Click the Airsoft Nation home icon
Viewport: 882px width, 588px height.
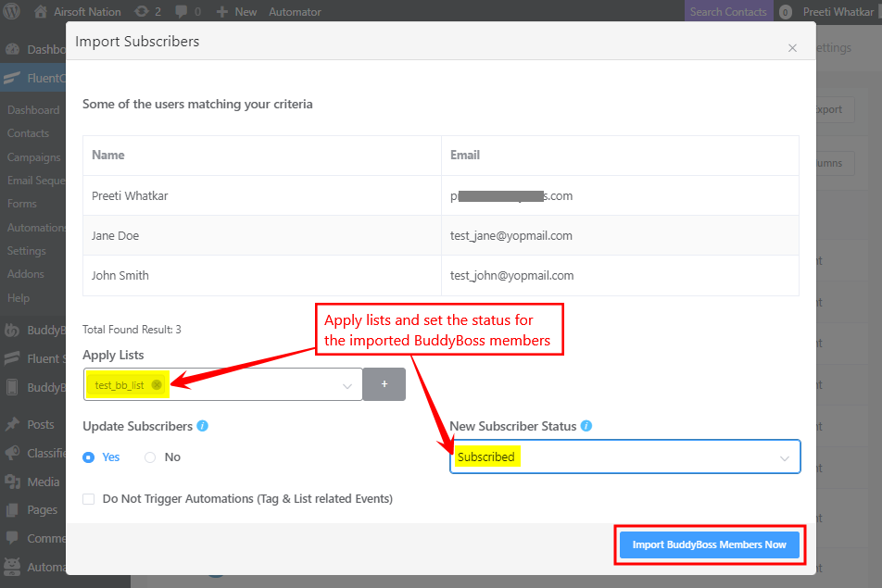coord(40,11)
